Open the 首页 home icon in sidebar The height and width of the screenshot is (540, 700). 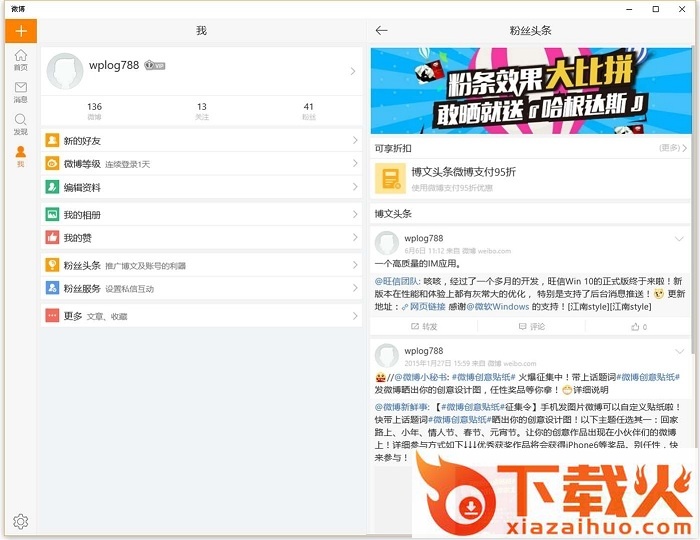(x=21, y=60)
